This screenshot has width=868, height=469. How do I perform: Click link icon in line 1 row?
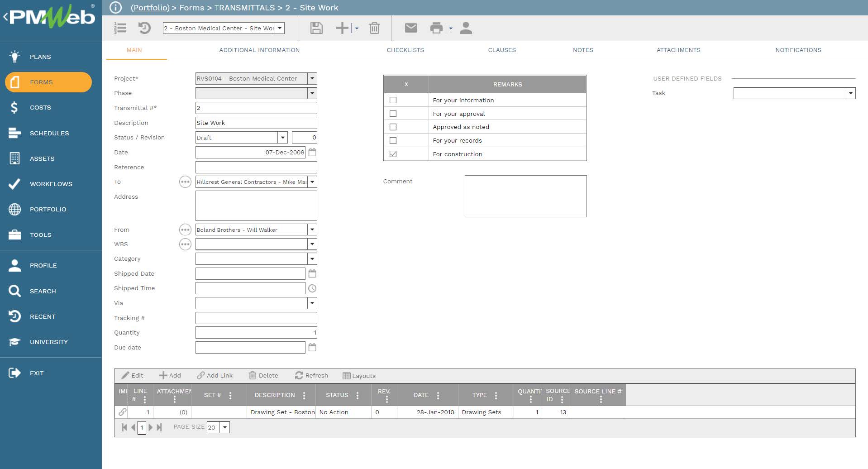(122, 412)
